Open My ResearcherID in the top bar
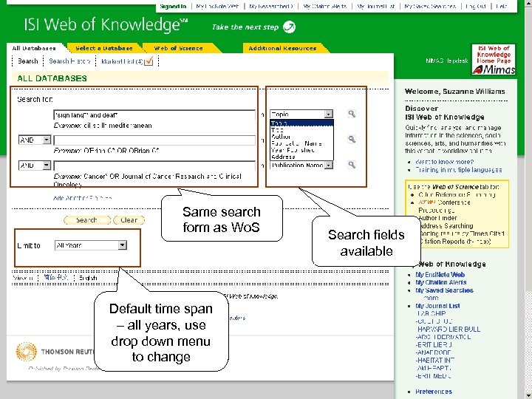 (271, 7)
